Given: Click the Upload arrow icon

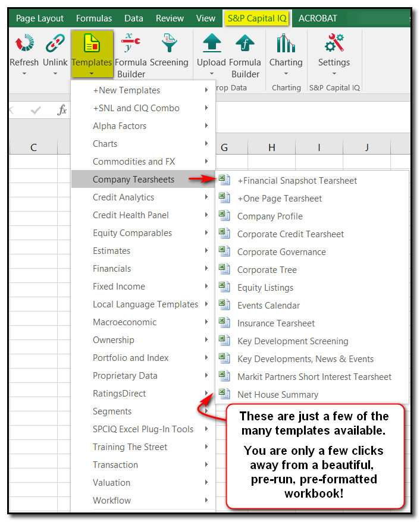Looking at the screenshot, I should (212, 43).
